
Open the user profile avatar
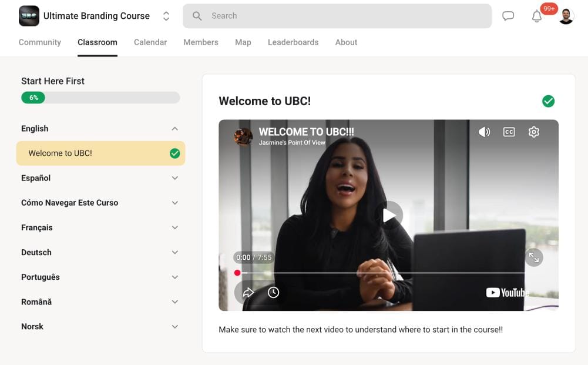tap(566, 16)
